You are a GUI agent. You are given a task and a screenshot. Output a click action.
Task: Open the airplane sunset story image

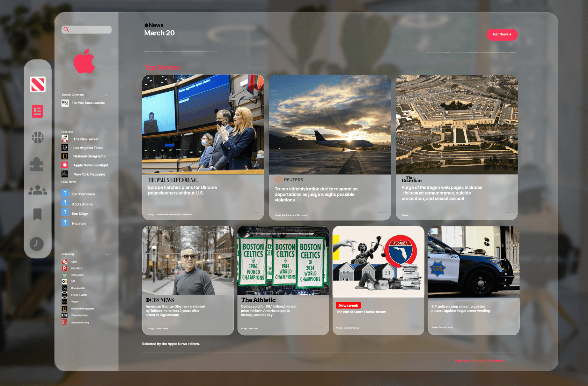pos(330,125)
